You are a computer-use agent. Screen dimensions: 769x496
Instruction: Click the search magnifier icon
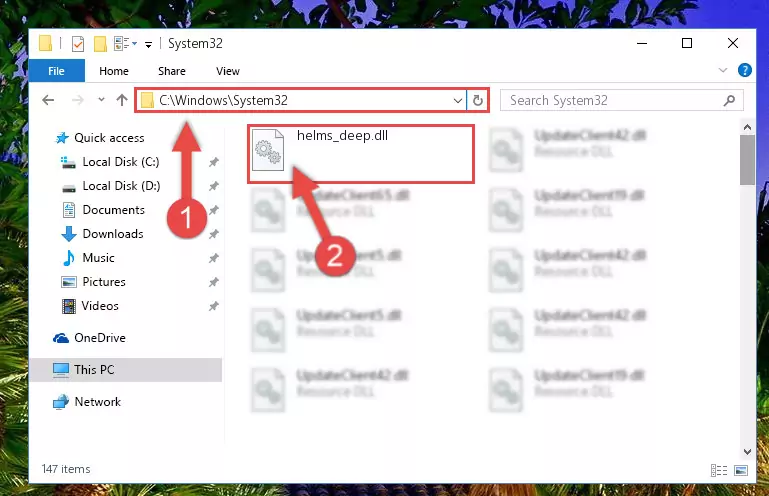click(729, 101)
